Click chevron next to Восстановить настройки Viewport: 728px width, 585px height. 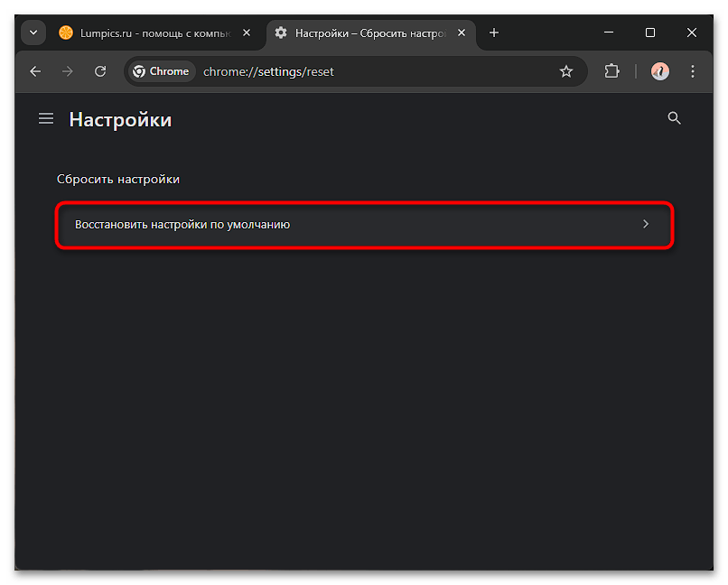pyautogui.click(x=646, y=225)
